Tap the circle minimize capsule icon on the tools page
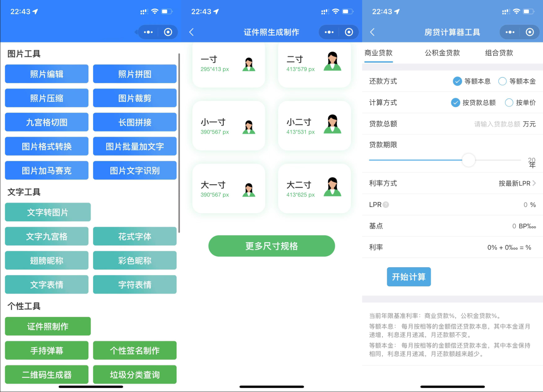The image size is (543, 392). click(x=168, y=32)
